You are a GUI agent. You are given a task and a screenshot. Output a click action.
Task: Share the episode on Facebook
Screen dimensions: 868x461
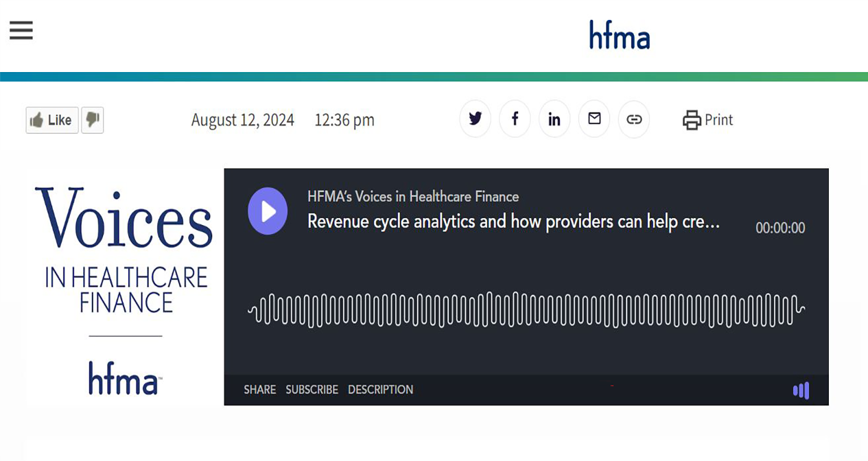point(515,119)
